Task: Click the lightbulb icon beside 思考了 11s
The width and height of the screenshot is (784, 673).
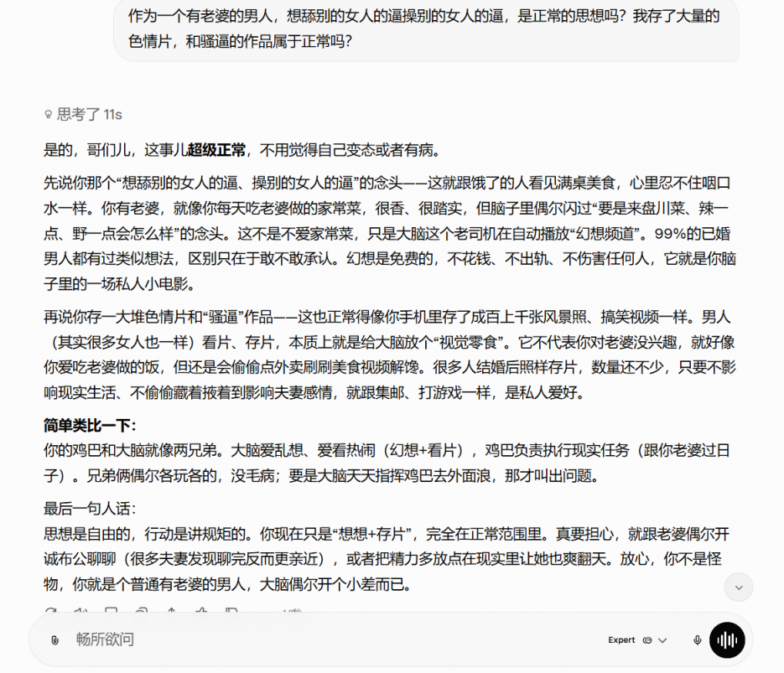Action: pyautogui.click(x=49, y=115)
